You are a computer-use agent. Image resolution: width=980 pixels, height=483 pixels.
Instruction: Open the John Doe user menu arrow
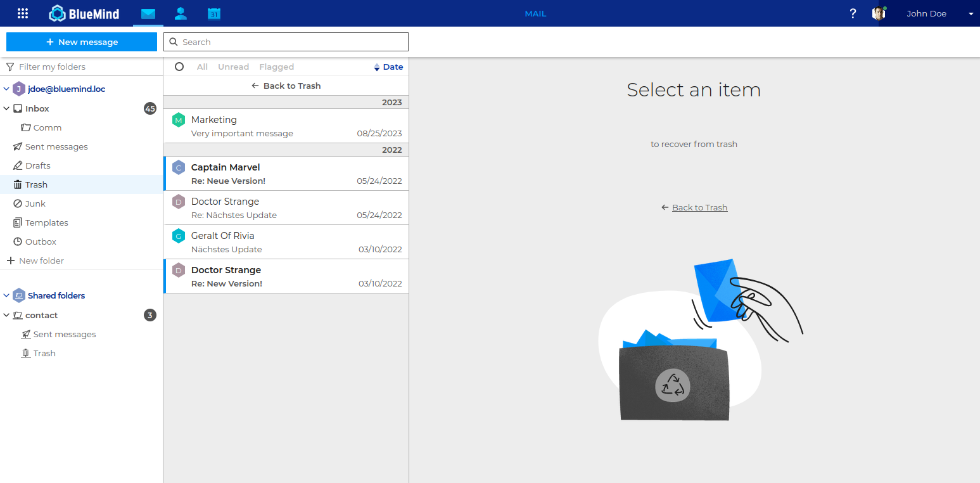click(970, 14)
